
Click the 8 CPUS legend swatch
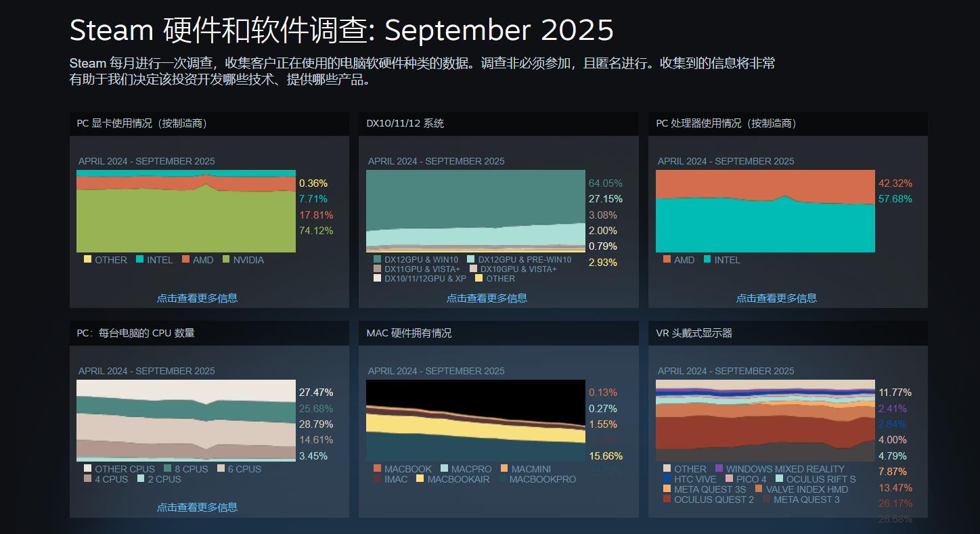click(x=167, y=468)
